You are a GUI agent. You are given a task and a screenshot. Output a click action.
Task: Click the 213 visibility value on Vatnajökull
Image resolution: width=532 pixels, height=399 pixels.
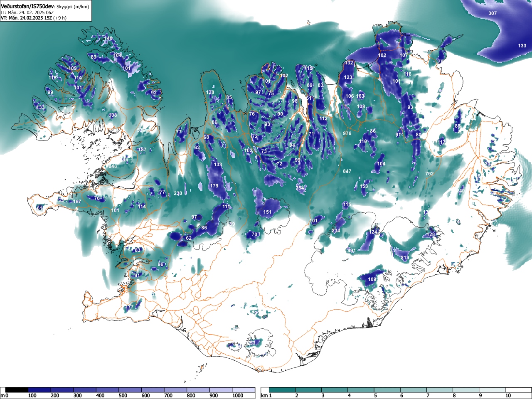(x=405, y=258)
